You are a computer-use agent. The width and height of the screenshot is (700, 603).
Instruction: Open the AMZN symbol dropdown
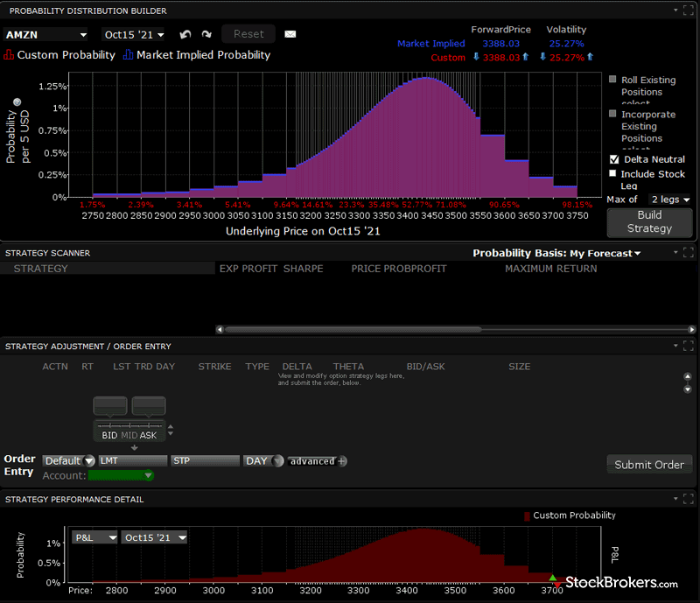(x=46, y=35)
